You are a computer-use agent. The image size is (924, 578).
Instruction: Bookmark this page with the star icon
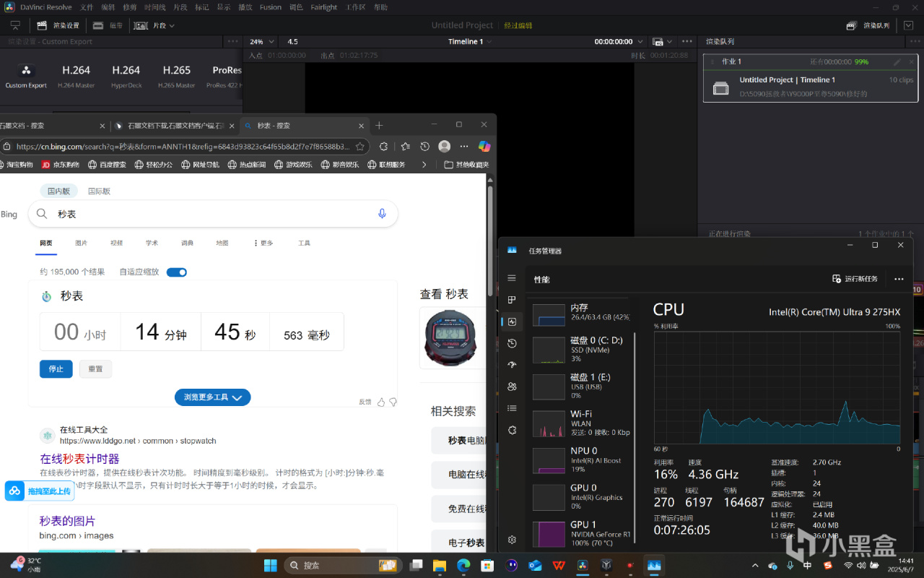point(359,146)
